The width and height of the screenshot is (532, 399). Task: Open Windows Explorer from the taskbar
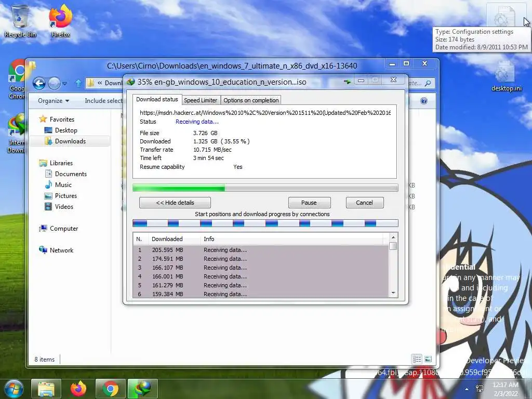coord(46,389)
